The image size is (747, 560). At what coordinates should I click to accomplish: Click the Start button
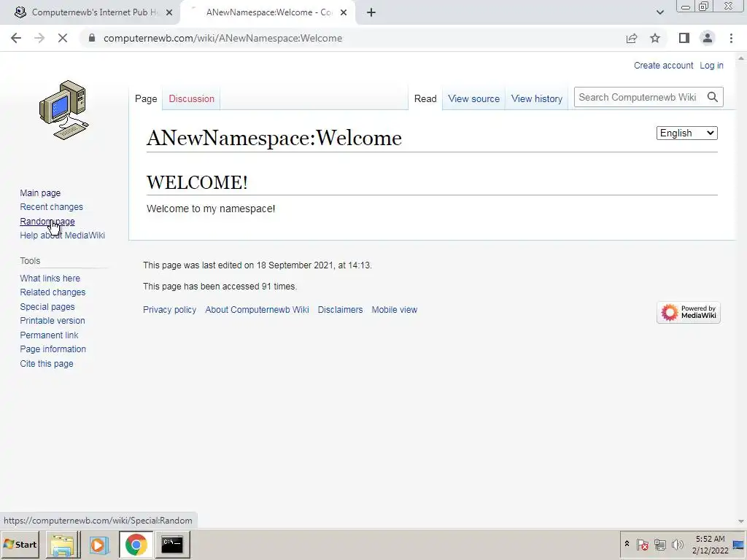pyautogui.click(x=20, y=545)
